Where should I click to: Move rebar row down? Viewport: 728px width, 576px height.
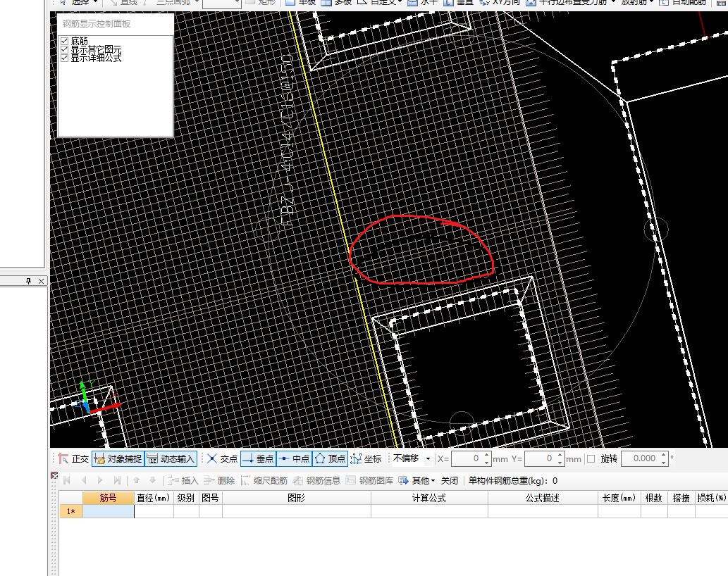pyautogui.click(x=152, y=480)
